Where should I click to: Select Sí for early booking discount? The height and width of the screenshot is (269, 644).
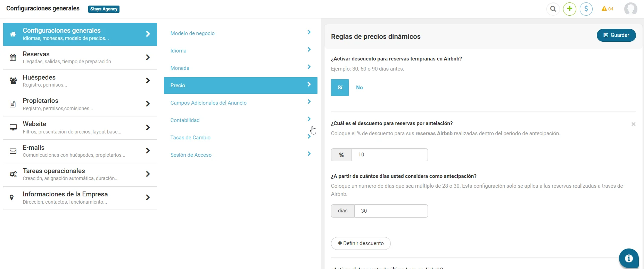point(340,88)
